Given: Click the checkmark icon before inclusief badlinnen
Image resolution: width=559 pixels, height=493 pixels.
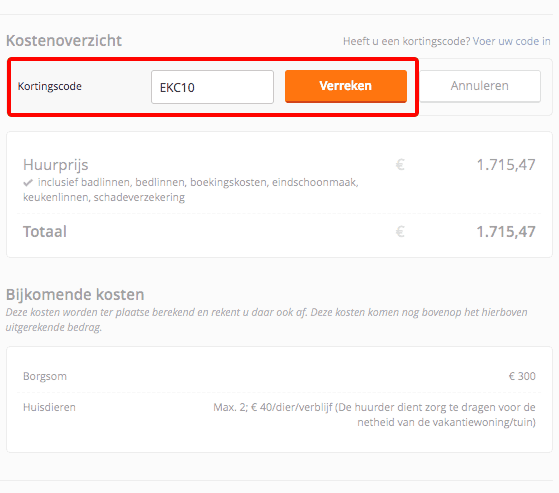Looking at the screenshot, I should pos(28,183).
